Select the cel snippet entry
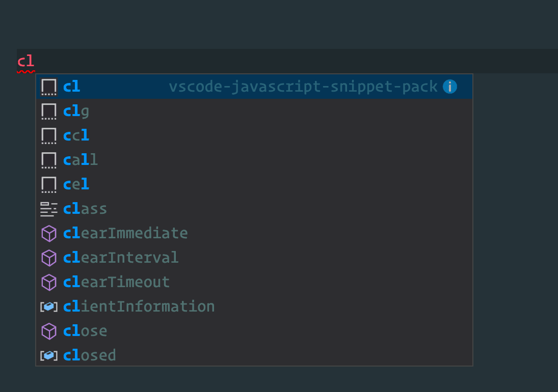The height and width of the screenshot is (392, 558). 76,184
